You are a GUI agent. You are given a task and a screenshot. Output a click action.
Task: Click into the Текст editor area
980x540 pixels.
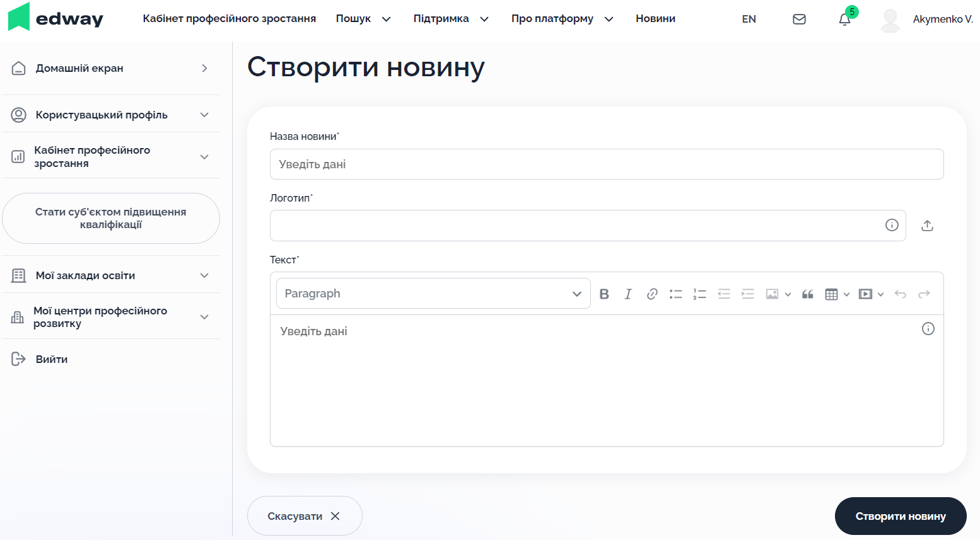[x=607, y=381]
